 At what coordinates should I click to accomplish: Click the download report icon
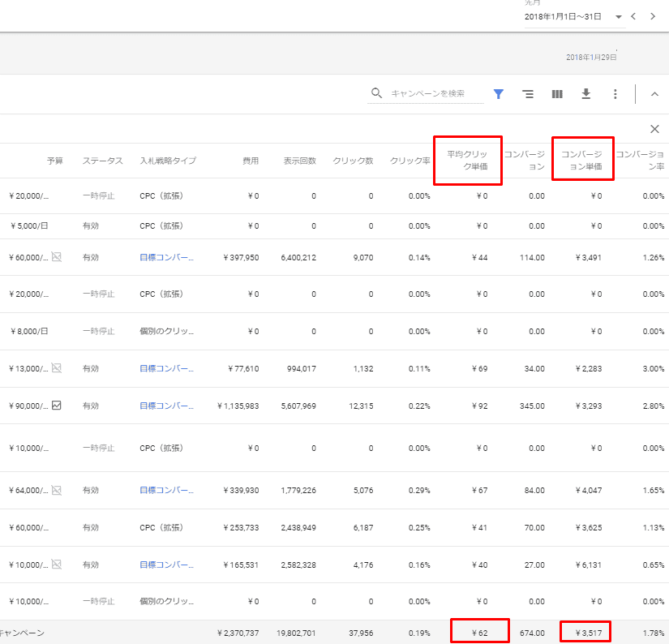tap(586, 94)
